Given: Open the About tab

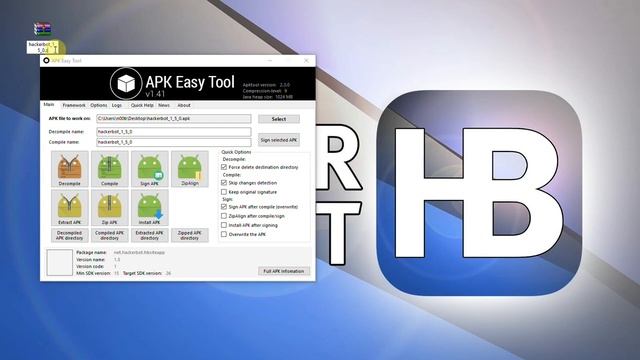Looking at the screenshot, I should [184, 105].
